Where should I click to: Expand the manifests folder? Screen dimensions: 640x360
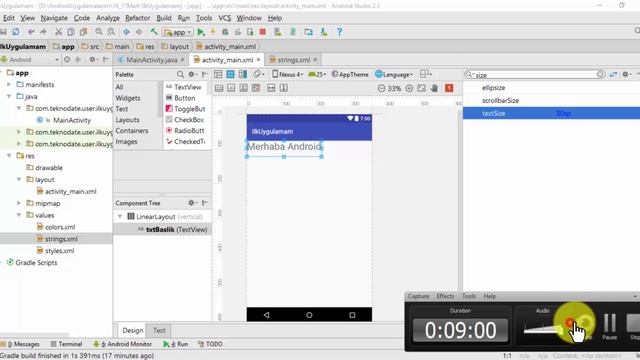click(9, 84)
